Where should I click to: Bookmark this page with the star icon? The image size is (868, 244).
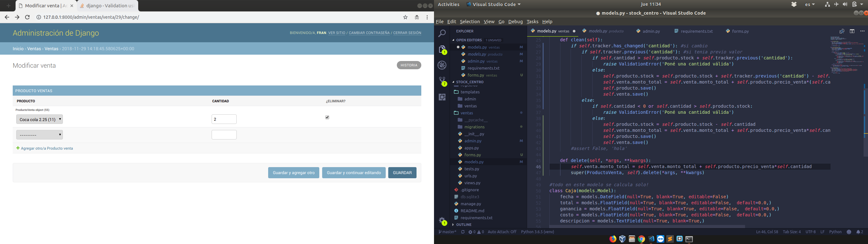click(405, 17)
